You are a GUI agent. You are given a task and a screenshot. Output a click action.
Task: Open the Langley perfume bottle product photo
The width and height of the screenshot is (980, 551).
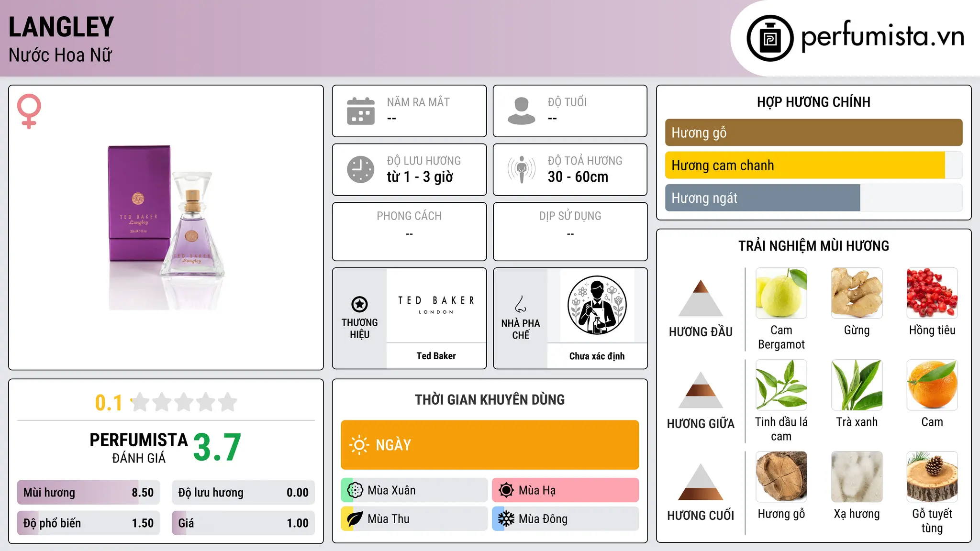coord(166,227)
